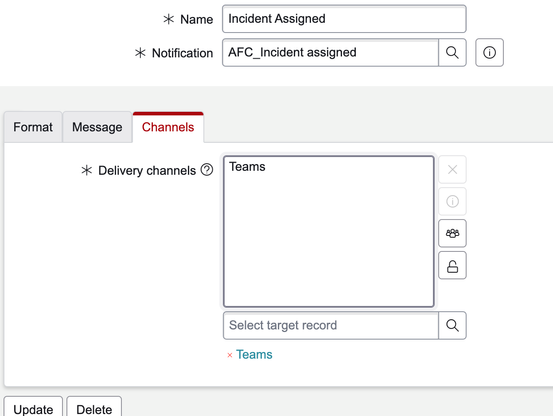Focus the Name input field
This screenshot has height=416, width=553.
pos(344,19)
